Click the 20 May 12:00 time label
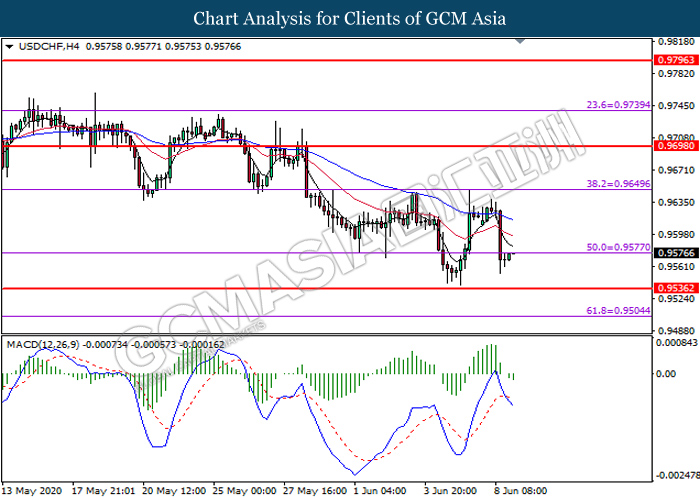The width and height of the screenshot is (700, 500). point(174,491)
